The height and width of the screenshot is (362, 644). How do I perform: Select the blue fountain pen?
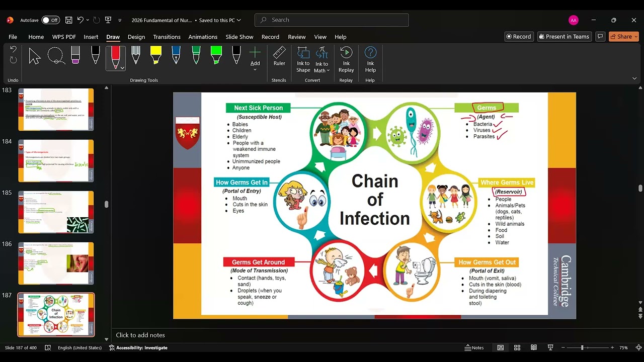pyautogui.click(x=176, y=55)
